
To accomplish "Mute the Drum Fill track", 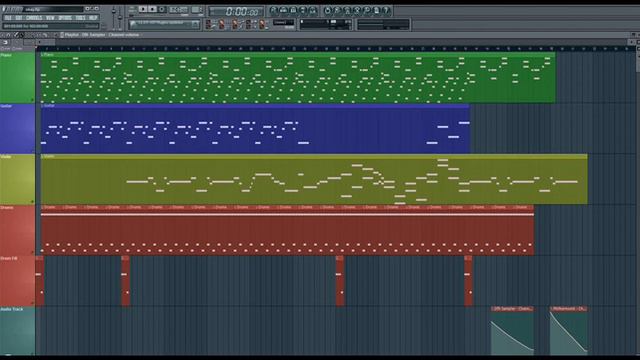I will click(x=32, y=303).
